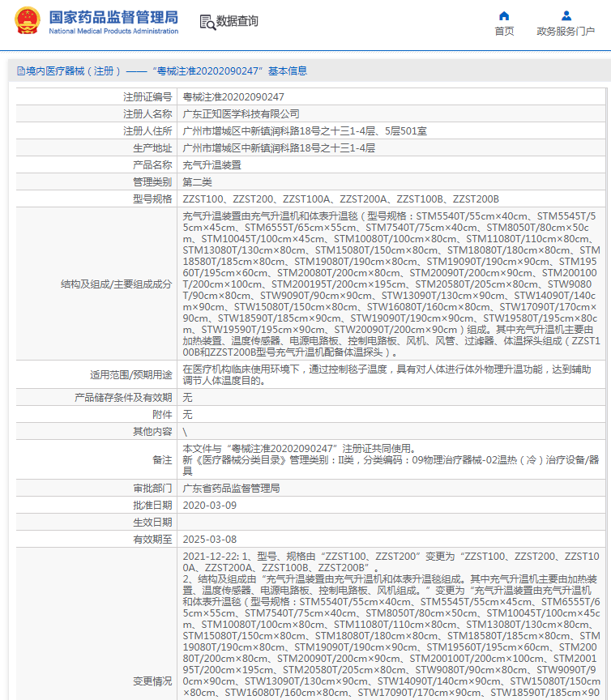Select 第二类 management category value
611x700 pixels.
coord(197,181)
